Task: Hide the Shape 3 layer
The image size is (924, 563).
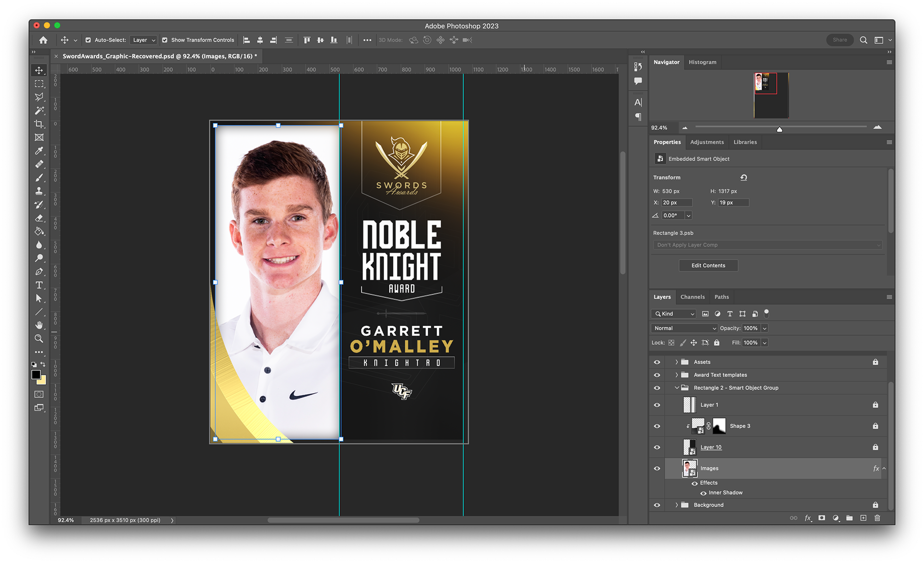Action: coord(657,426)
